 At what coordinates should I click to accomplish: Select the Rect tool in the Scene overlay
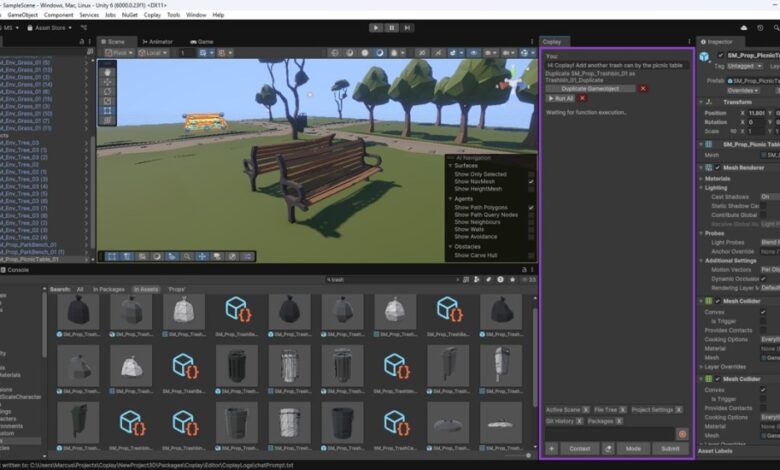pyautogui.click(x=108, y=108)
